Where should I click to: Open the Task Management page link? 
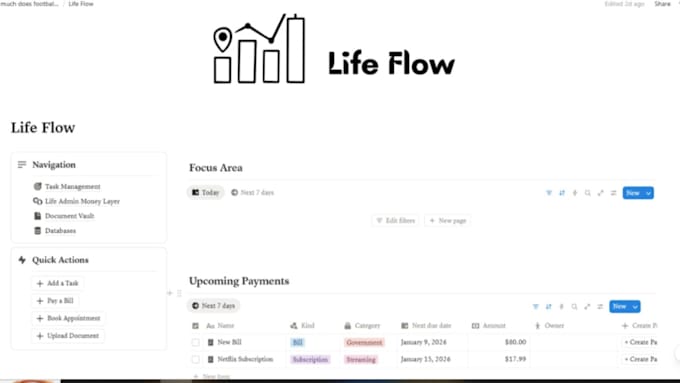coord(67,187)
